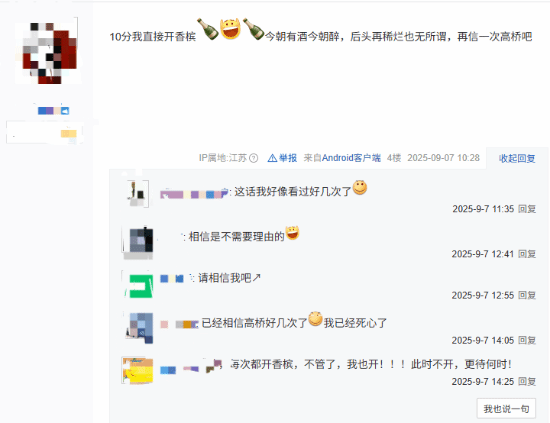
Task: Click the 举报 report link
Action: coord(288,158)
